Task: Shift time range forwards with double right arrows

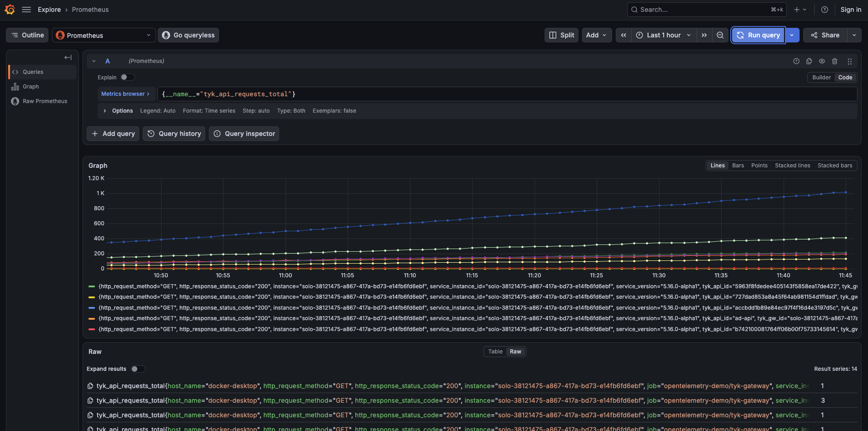Action: tap(704, 35)
